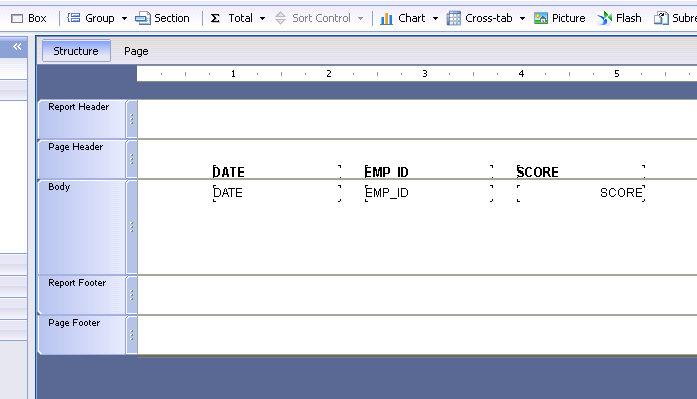Click the Report Footer section grip handle

click(x=132, y=295)
